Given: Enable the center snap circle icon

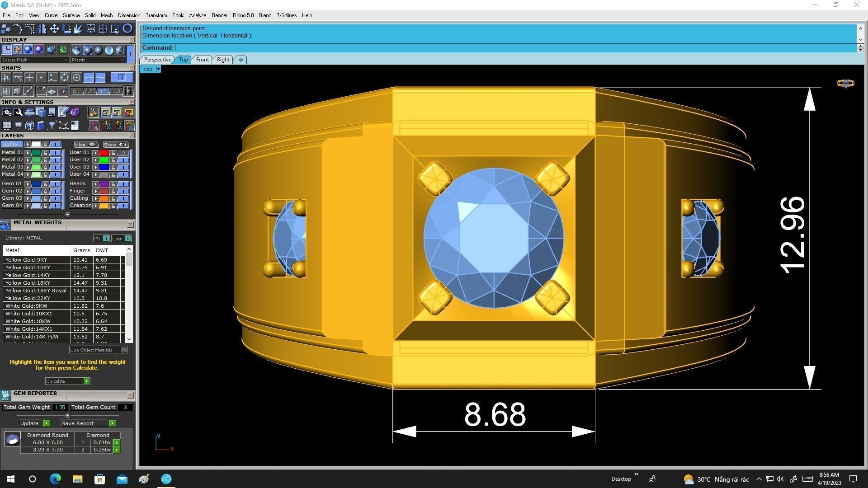Looking at the screenshot, I should [x=76, y=78].
